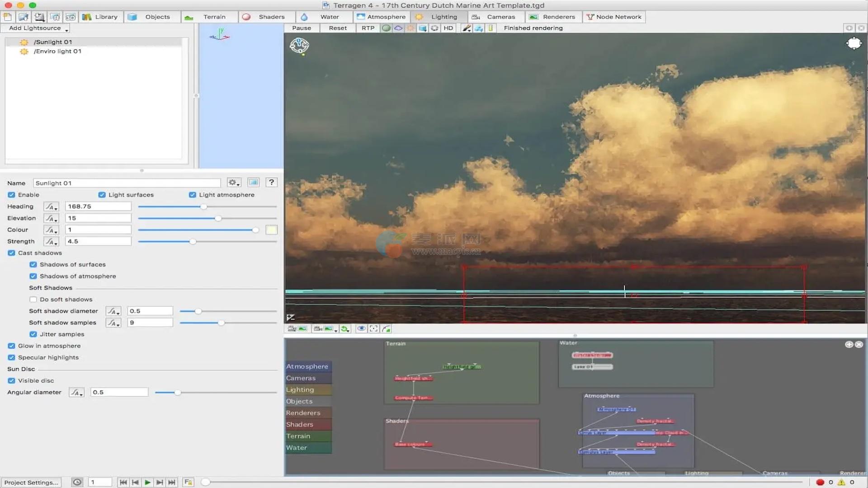Click the ruler measure icon
Viewport: 868px width, 488px height.
[491, 28]
